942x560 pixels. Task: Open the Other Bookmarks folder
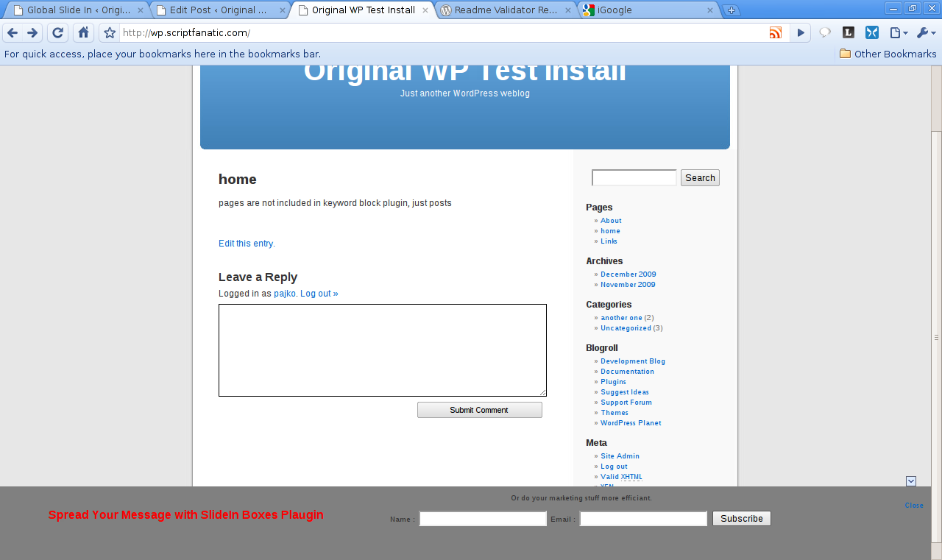pyautogui.click(x=888, y=54)
